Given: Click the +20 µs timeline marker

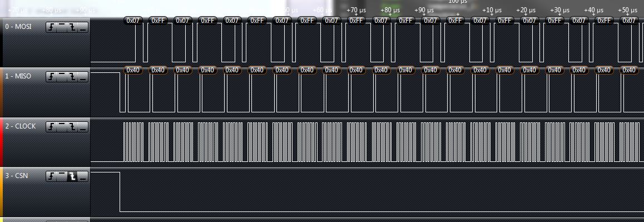Looking at the screenshot, I should pos(526,10).
